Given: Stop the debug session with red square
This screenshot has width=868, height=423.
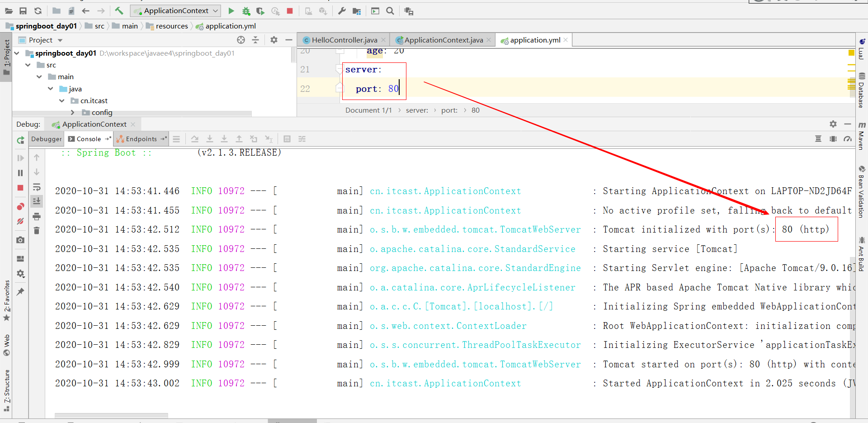Looking at the screenshot, I should click(20, 188).
